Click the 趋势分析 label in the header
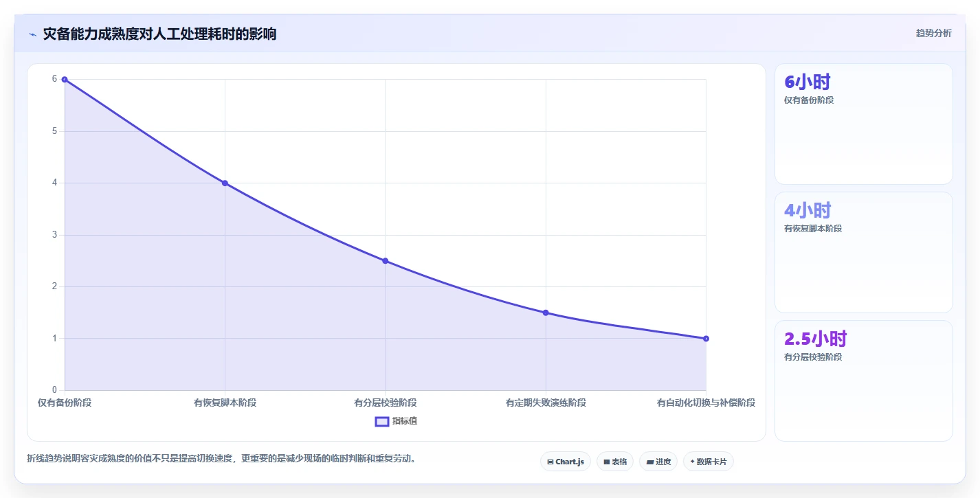 (933, 33)
